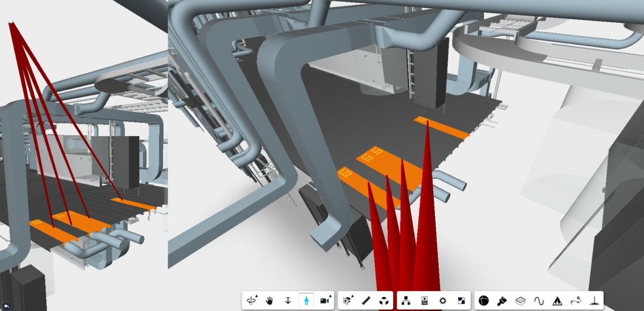
Task: Click the Explode model cube icon
Action: 384,300
